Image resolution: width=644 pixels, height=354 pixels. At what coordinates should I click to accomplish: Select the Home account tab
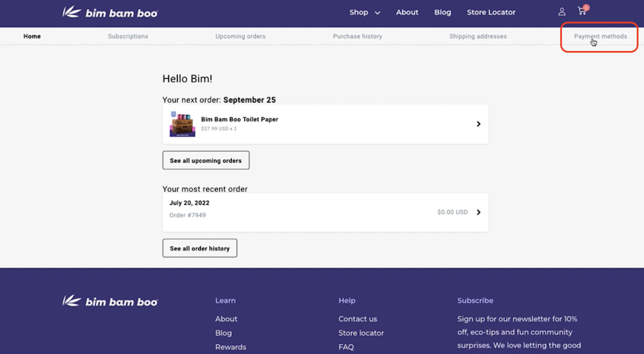pos(32,36)
